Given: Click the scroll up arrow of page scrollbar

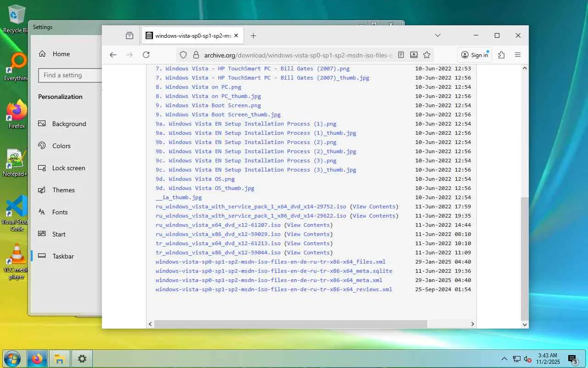Looking at the screenshot, I should tap(525, 68).
